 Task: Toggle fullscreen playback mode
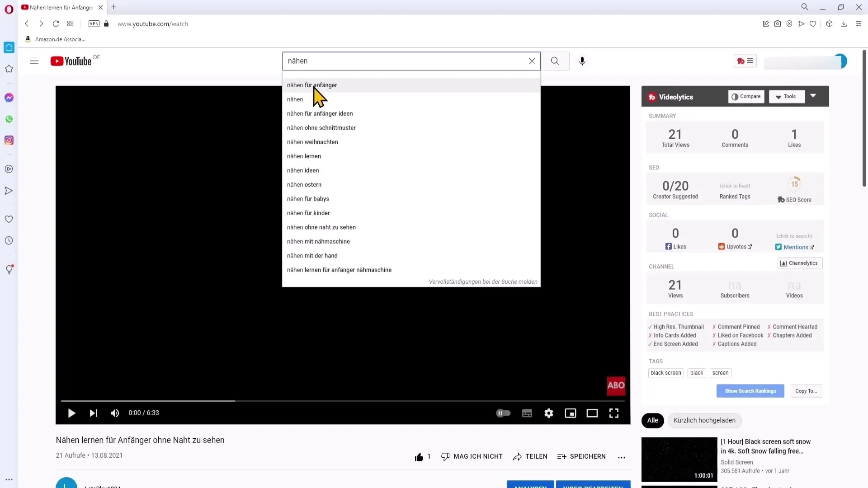click(x=614, y=413)
